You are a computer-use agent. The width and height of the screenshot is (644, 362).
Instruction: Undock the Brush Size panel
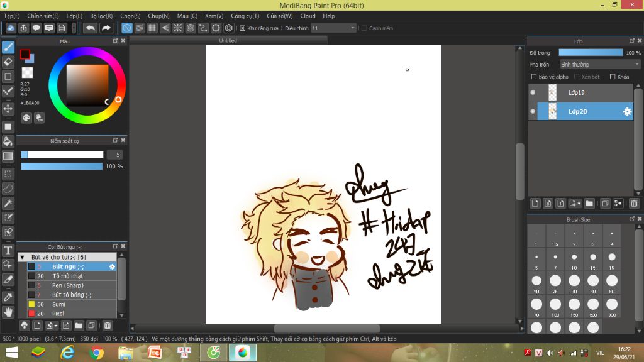click(x=632, y=219)
